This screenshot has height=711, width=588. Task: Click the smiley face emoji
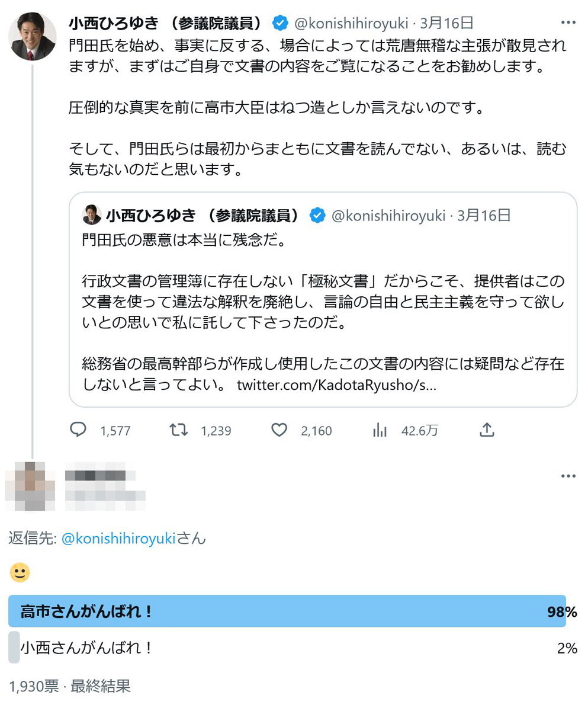pyautogui.click(x=20, y=572)
